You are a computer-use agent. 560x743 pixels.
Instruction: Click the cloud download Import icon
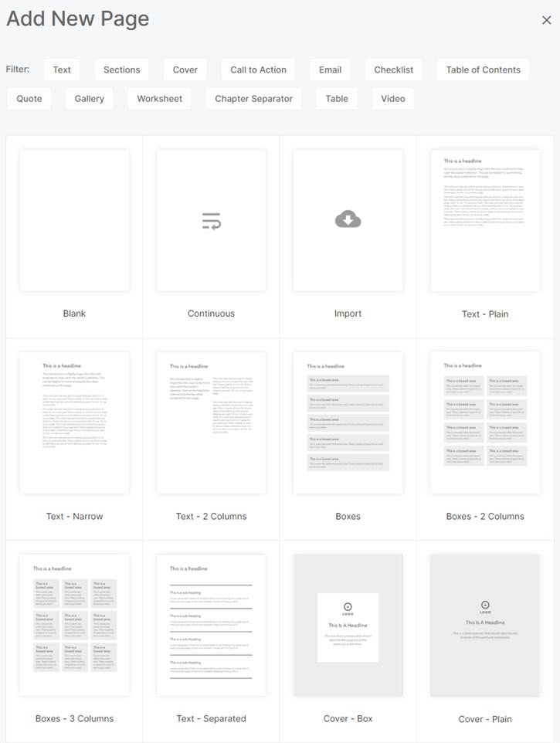348,221
